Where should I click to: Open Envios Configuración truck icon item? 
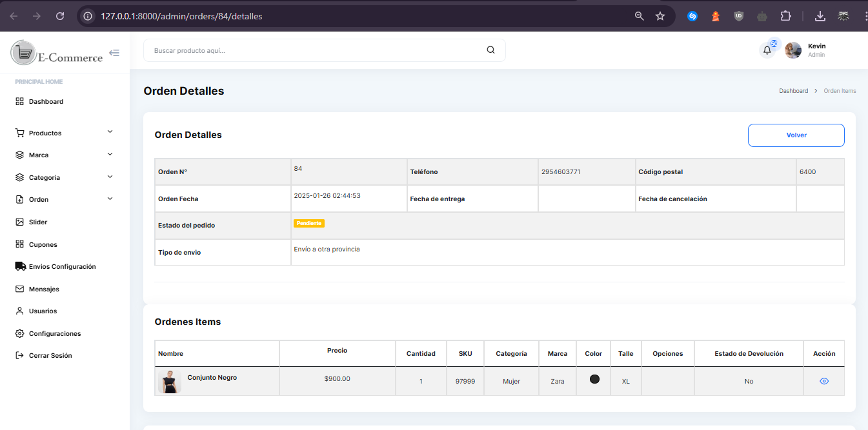[20, 266]
